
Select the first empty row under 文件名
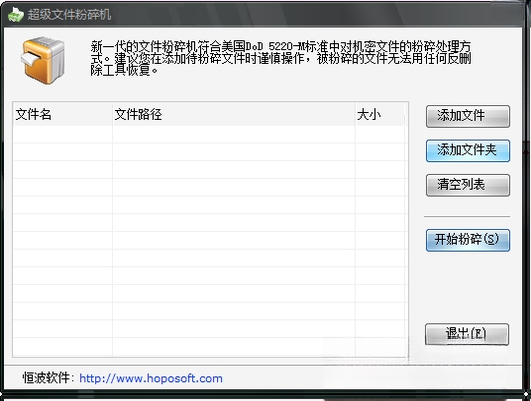[63, 134]
